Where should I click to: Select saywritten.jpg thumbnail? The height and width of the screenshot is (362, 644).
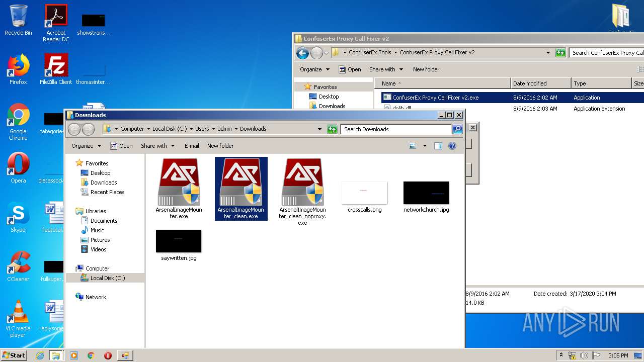pyautogui.click(x=179, y=245)
